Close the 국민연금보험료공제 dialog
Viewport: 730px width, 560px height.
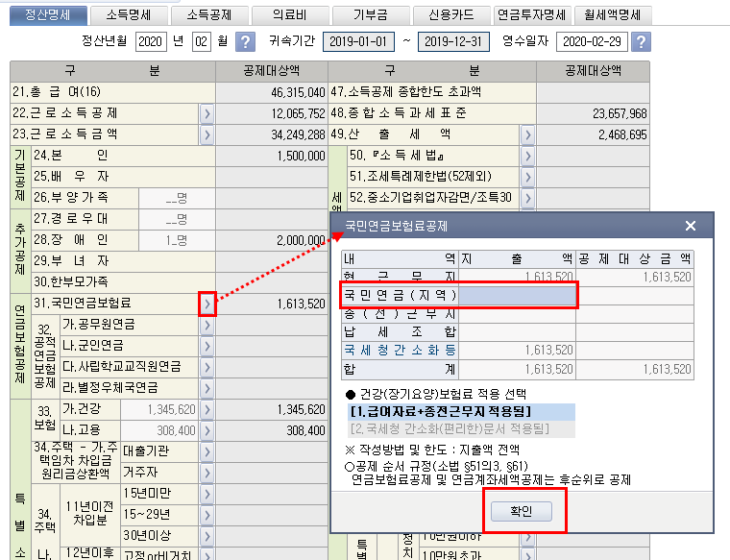click(x=690, y=226)
